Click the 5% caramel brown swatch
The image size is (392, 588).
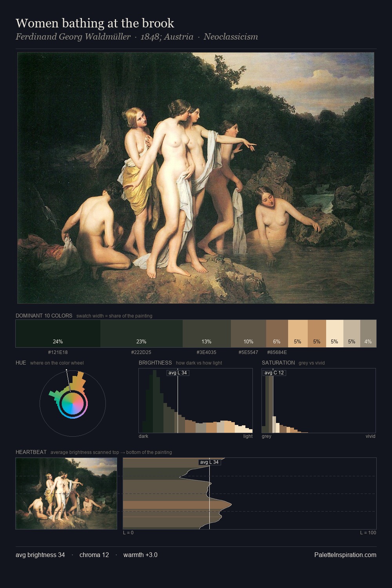(x=317, y=334)
